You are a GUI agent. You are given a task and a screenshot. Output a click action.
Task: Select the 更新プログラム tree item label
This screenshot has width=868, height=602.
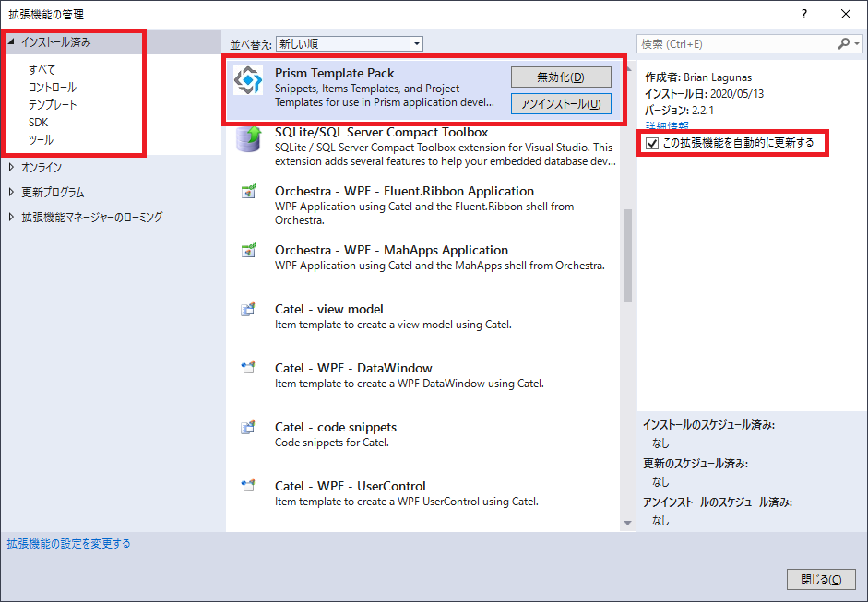[x=53, y=192]
